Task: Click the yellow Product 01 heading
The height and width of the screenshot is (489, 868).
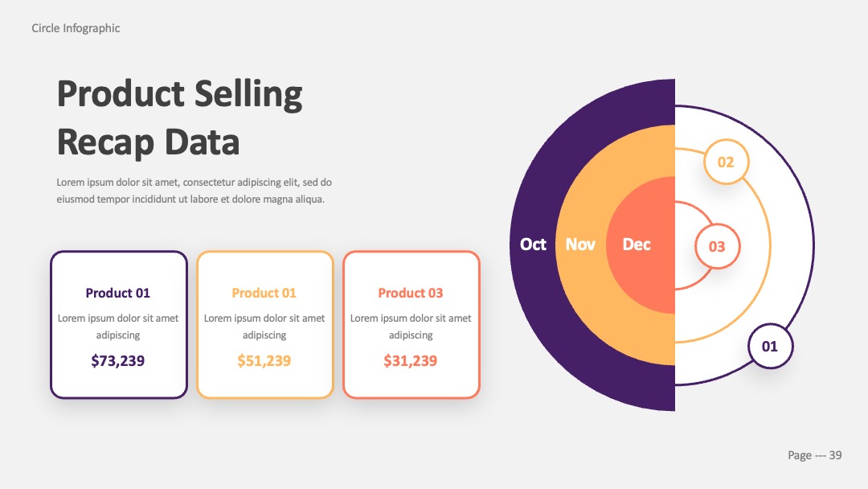Action: pyautogui.click(x=264, y=293)
